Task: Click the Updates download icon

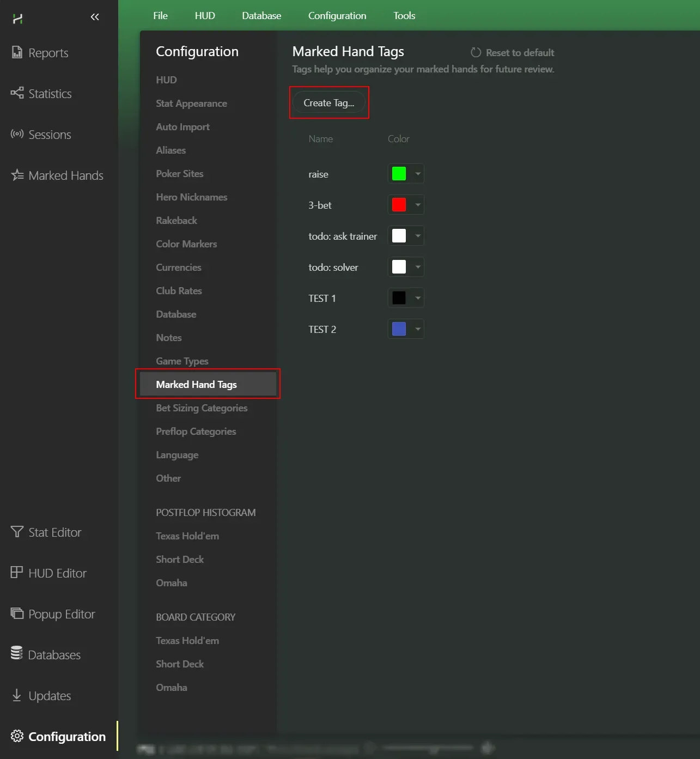Action: click(x=17, y=695)
